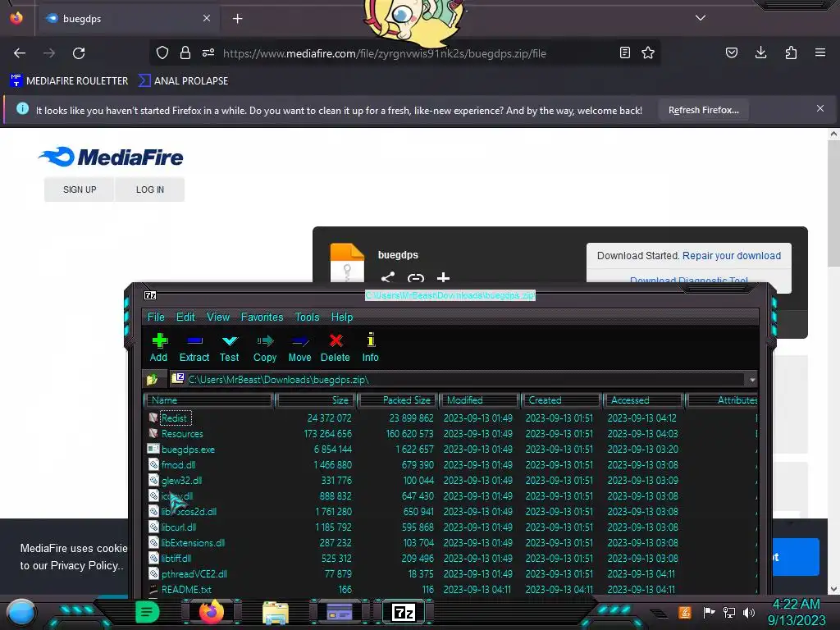List all tabs with the chevron
Viewport: 840px width, 630px height.
[701, 18]
